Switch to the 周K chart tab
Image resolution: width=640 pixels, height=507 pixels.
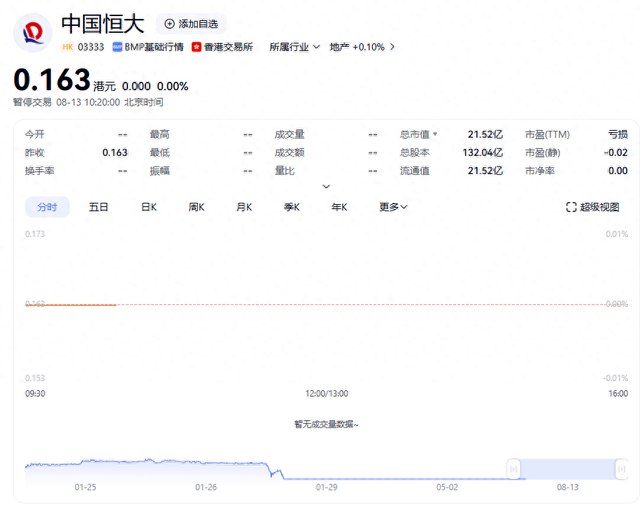tap(196, 207)
